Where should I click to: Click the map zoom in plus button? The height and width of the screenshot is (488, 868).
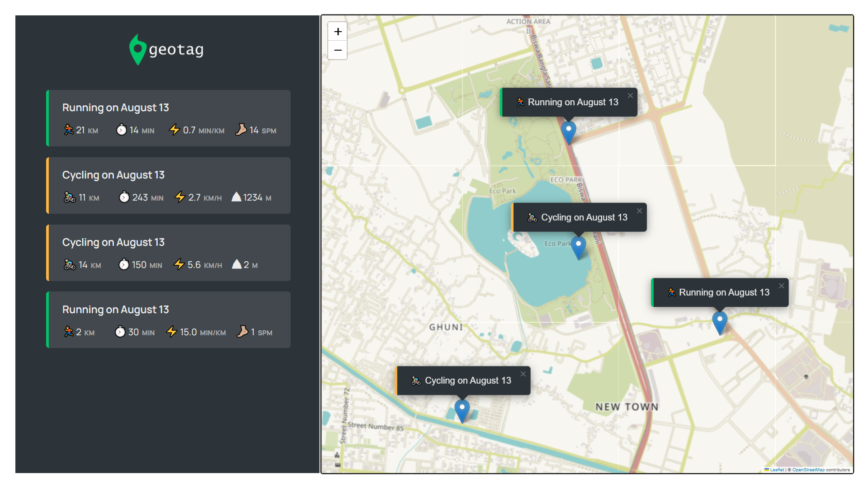[338, 32]
